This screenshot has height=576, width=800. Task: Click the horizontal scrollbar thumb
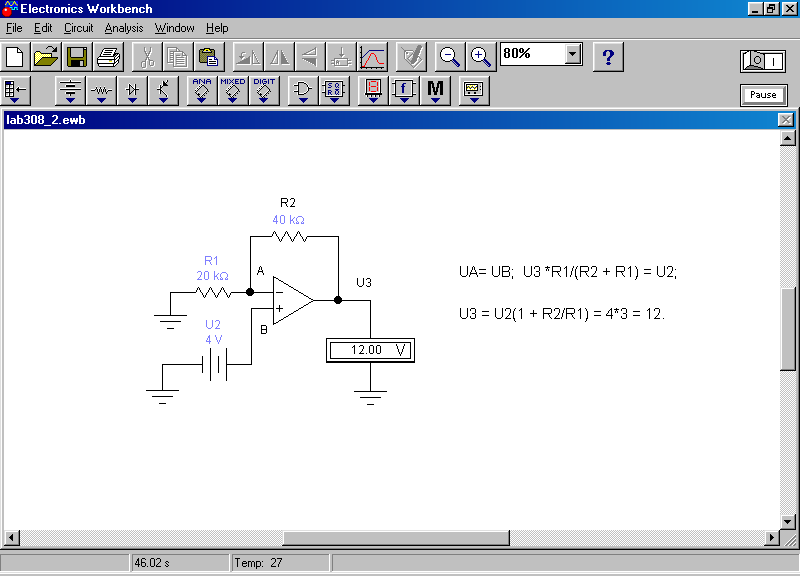396,538
